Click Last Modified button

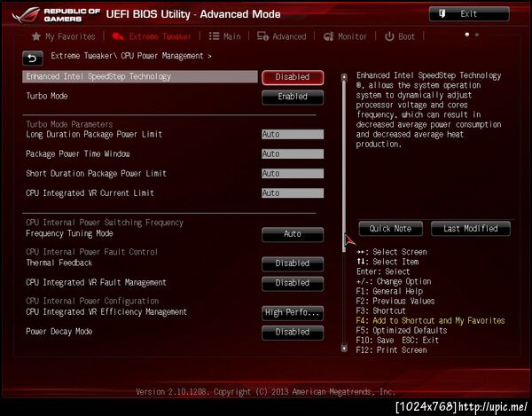click(471, 229)
